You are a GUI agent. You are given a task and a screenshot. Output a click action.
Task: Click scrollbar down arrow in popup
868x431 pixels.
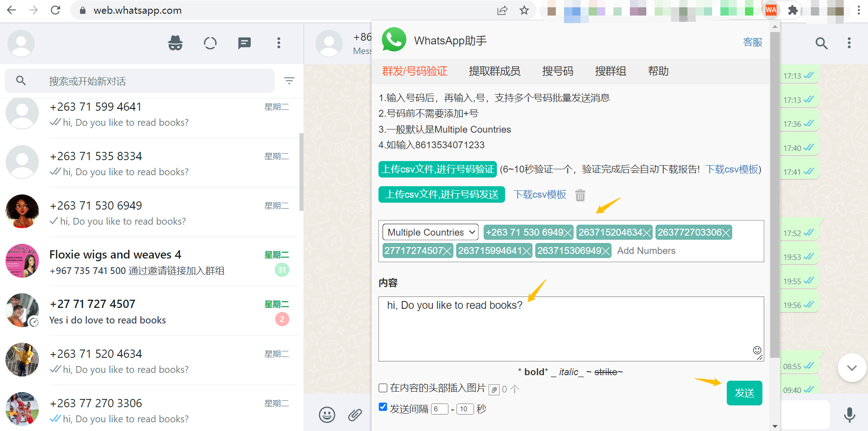(x=775, y=426)
